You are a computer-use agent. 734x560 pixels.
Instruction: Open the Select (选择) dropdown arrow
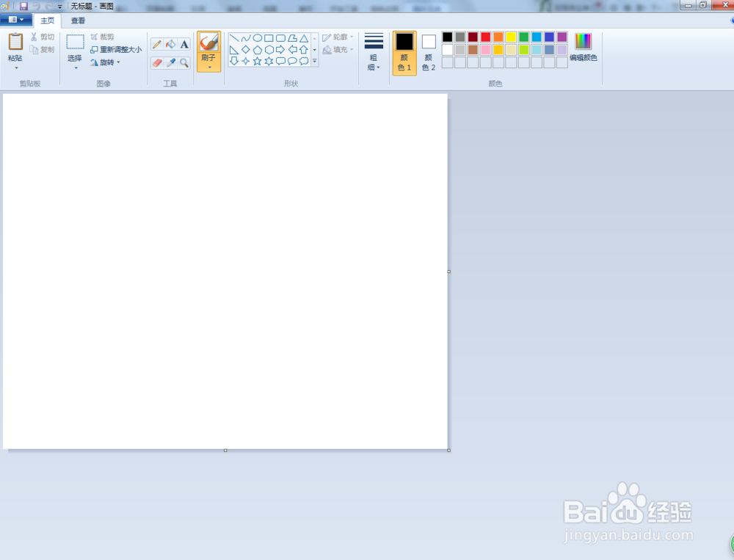coord(76,68)
